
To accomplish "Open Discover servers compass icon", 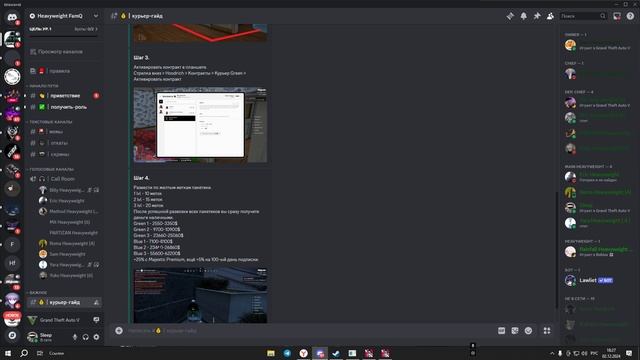I will click(x=12, y=336).
